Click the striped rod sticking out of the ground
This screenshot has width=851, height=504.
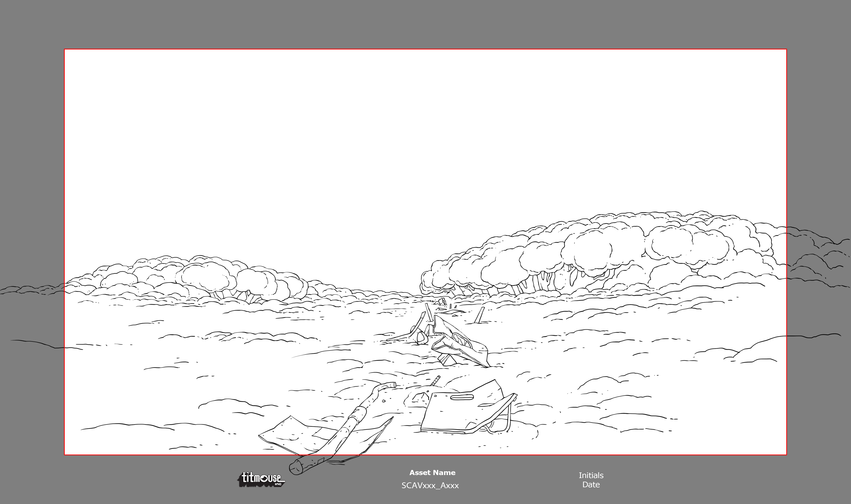435,381
